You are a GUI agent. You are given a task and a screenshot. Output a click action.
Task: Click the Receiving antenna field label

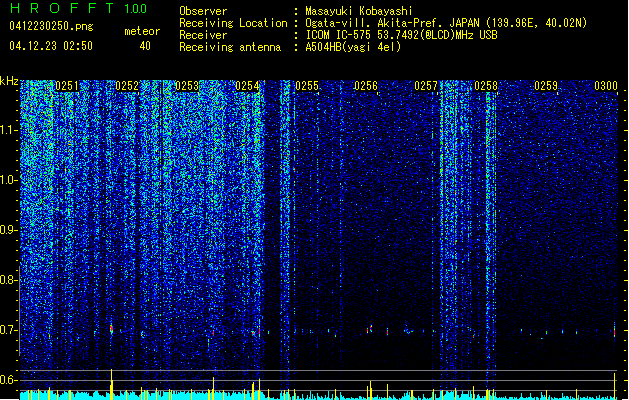pos(230,47)
